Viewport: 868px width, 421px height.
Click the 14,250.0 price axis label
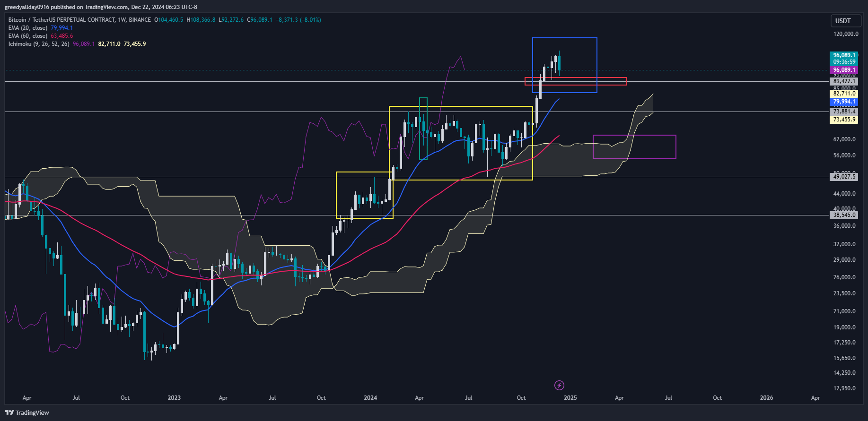(844, 373)
